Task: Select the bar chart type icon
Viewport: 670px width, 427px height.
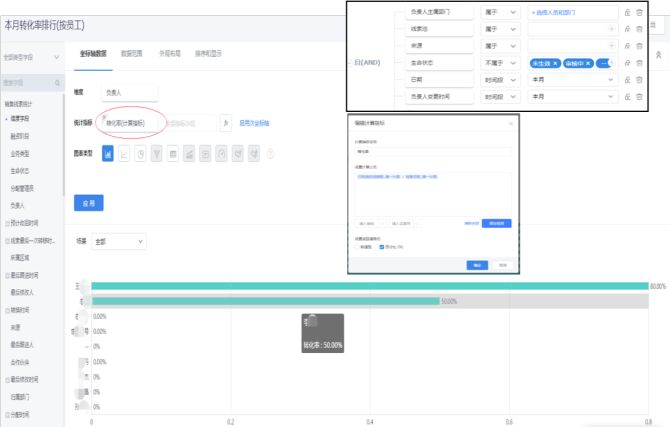Action: pyautogui.click(x=108, y=153)
